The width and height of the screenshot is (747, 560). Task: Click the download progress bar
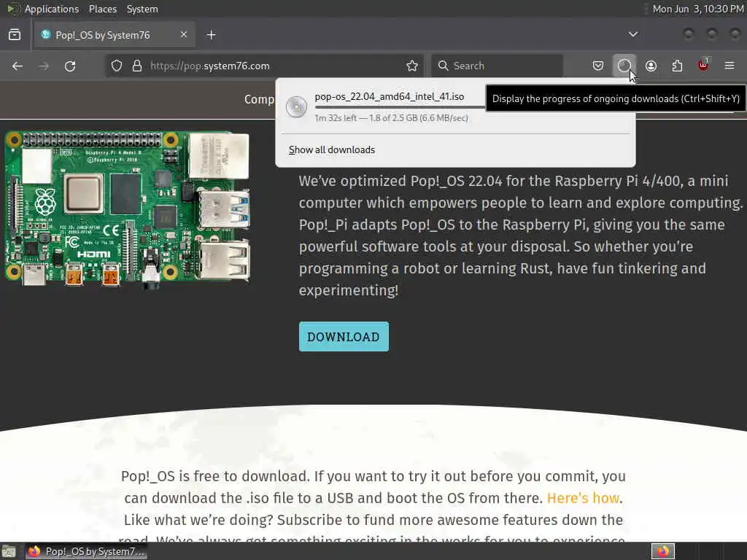tap(400, 107)
